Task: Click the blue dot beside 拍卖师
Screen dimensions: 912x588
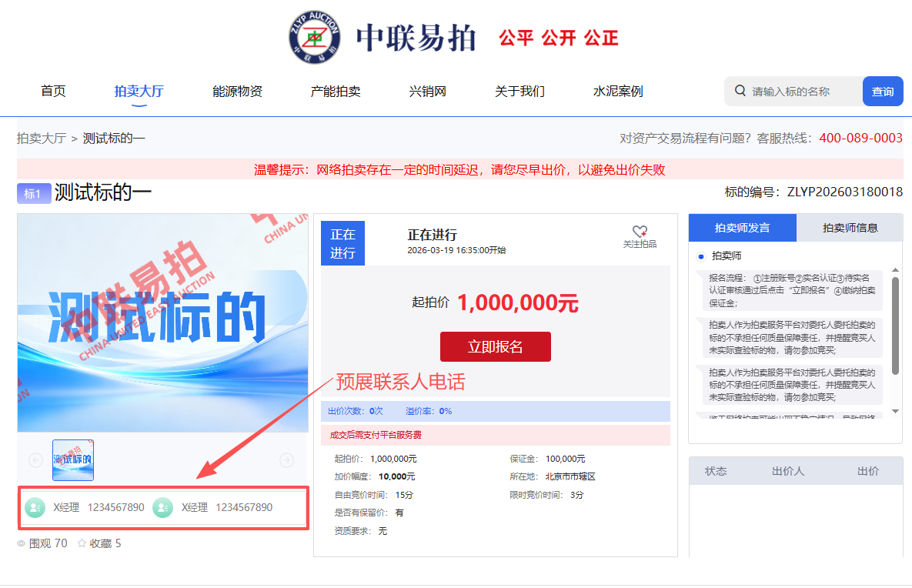Action: tap(701, 256)
